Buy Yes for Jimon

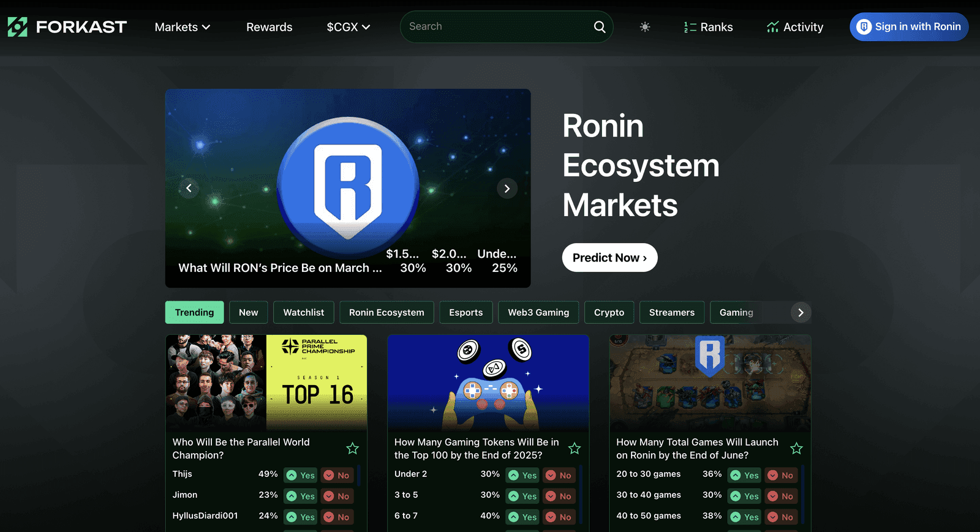300,496
